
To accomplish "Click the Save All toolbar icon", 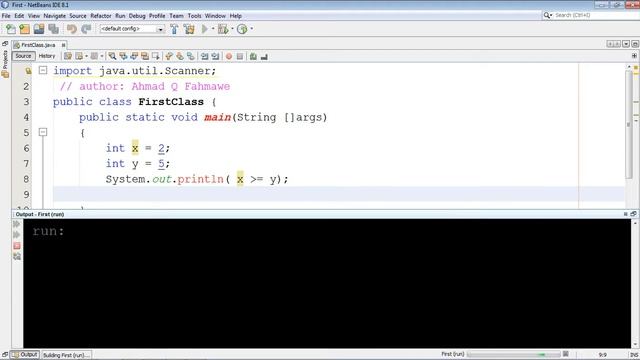I will [53, 29].
